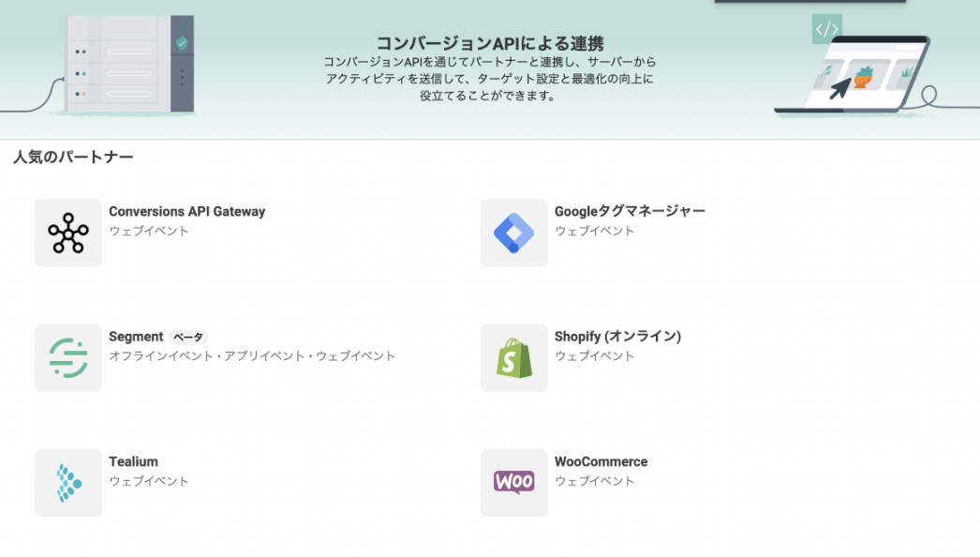
Task: Click the ベータ badge next to Segment
Action: pos(188,338)
